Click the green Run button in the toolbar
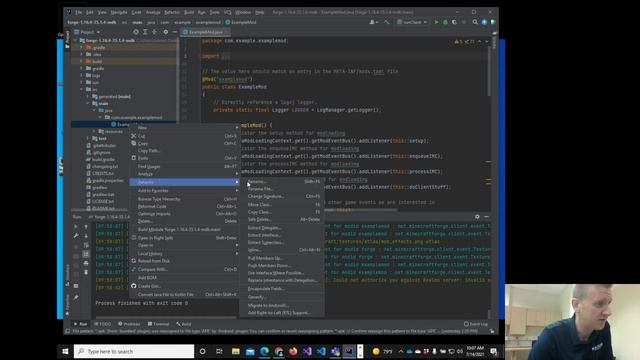Screen dimensions: 640x360 [436, 22]
